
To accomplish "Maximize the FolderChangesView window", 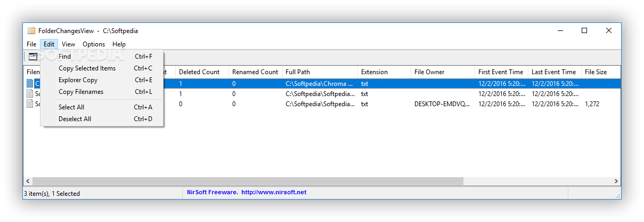I will click(x=584, y=31).
